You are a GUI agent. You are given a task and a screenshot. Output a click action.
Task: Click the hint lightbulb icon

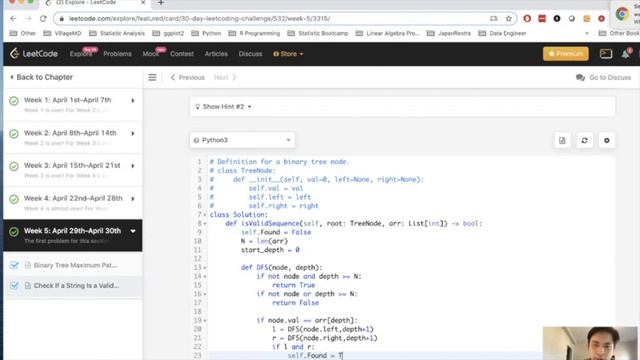click(198, 107)
